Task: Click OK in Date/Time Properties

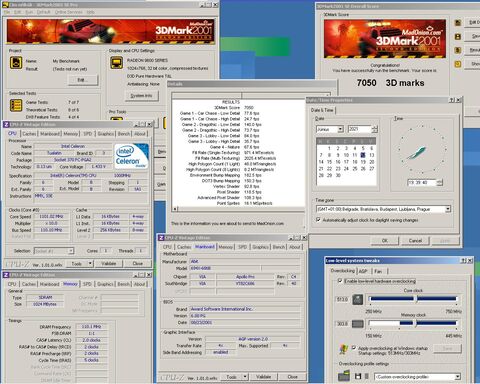Action: 385,240
